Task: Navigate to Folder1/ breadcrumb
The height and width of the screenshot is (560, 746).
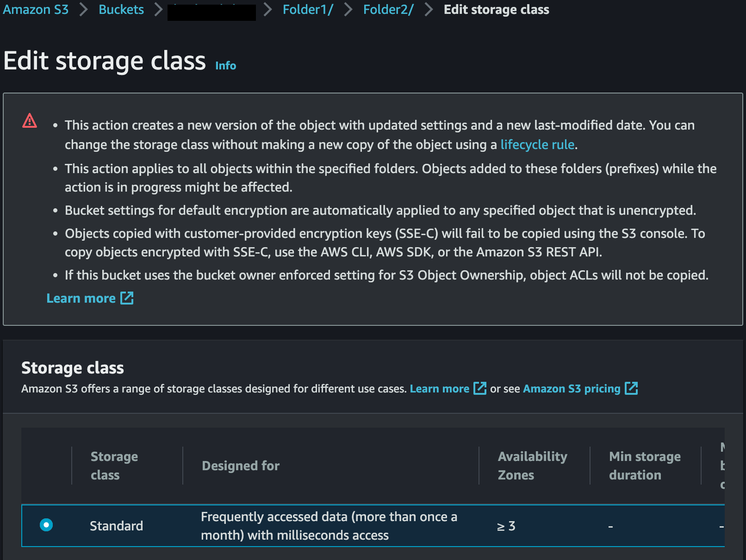Action: [x=308, y=10]
